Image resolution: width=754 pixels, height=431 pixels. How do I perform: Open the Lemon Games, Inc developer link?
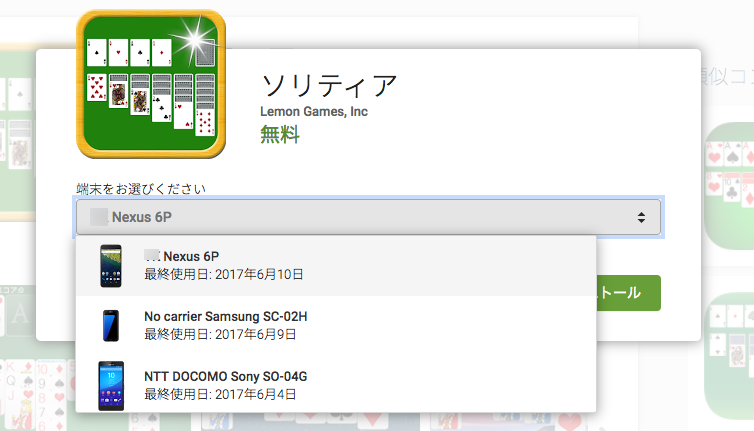pyautogui.click(x=313, y=112)
